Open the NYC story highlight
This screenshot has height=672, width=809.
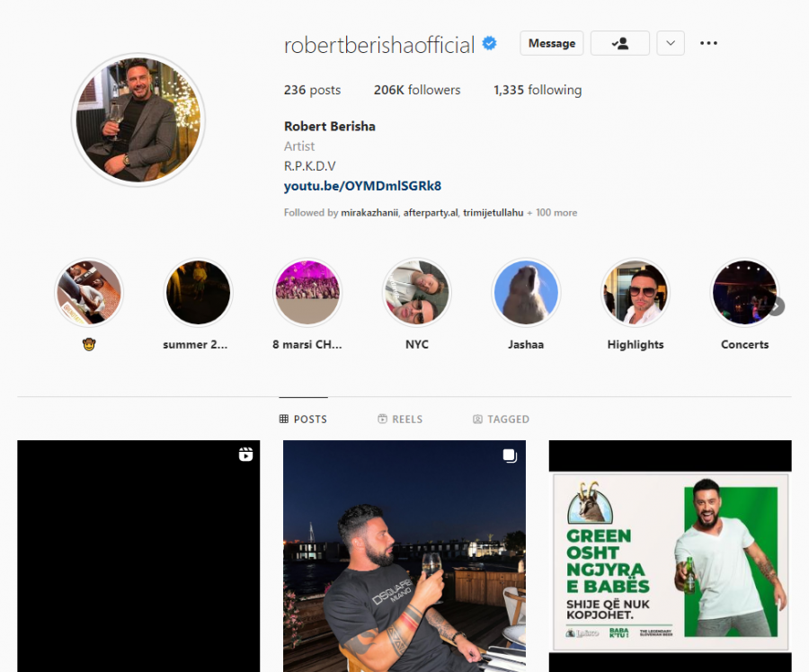coord(417,292)
